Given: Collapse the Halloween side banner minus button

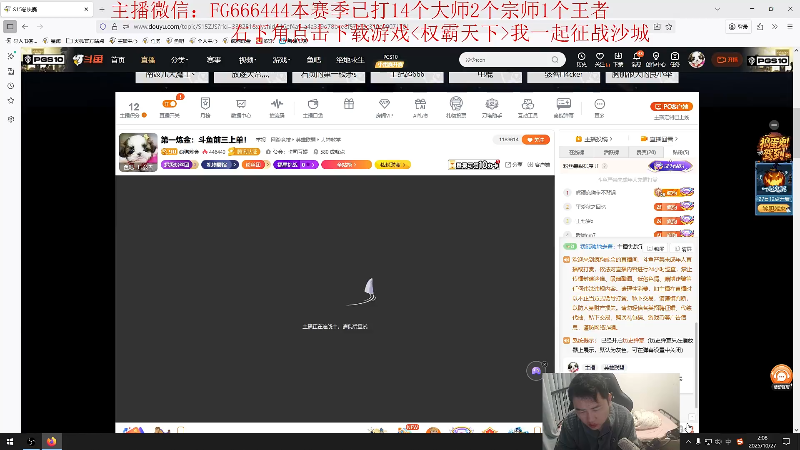Looking at the screenshot, I should tap(774, 125).
